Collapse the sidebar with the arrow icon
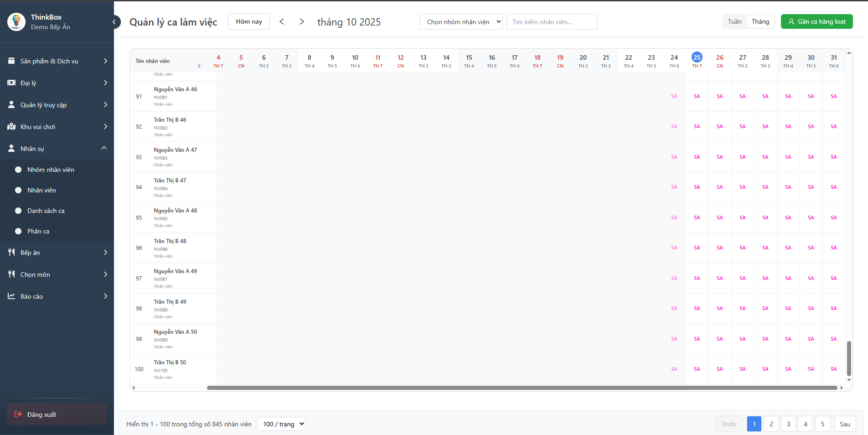 pos(114,22)
